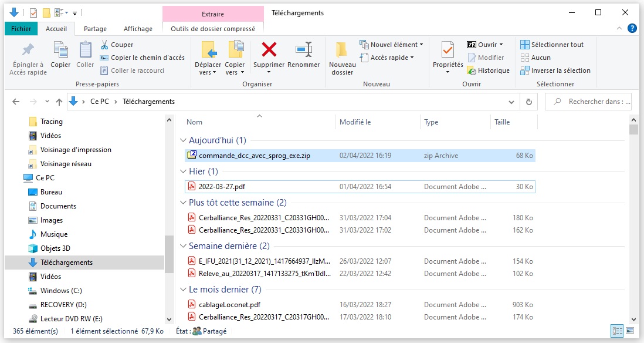Select E_IFU_2021 pdf file

[x=360, y=261]
